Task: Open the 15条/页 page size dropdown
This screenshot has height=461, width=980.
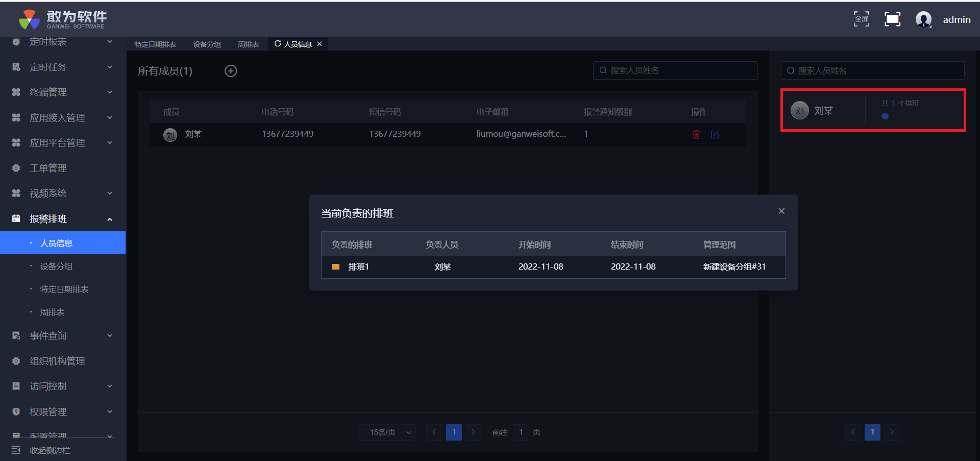Action: (x=387, y=432)
